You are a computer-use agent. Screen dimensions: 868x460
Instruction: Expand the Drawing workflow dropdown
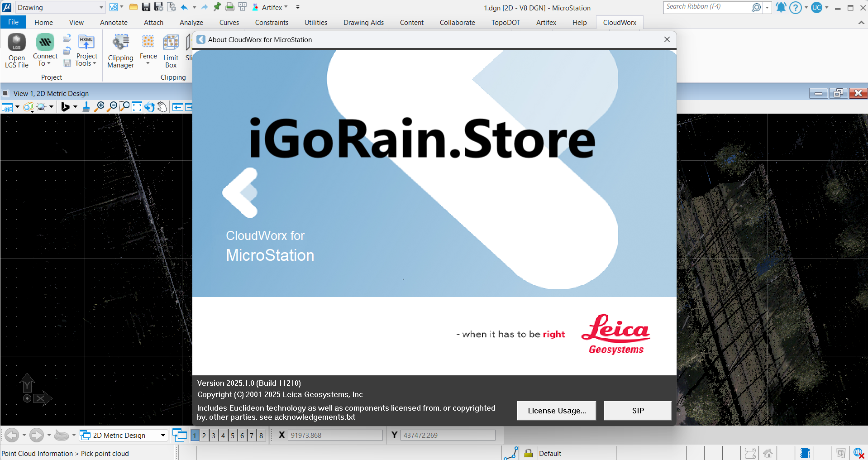coord(101,8)
